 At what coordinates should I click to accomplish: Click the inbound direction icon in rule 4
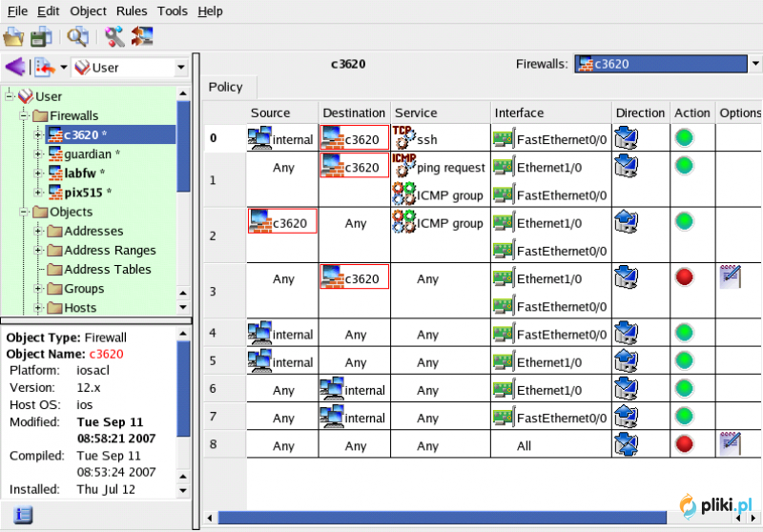(x=626, y=333)
